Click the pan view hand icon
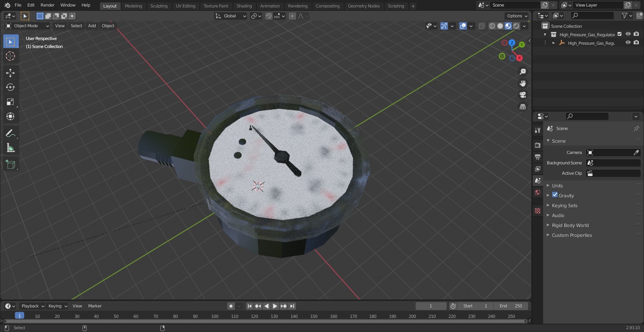644x332 pixels. pyautogui.click(x=522, y=83)
